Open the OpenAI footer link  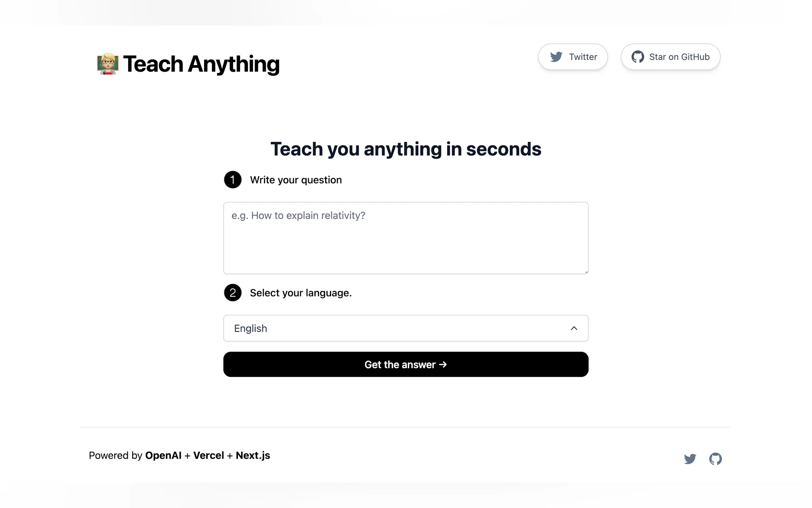[x=163, y=455]
